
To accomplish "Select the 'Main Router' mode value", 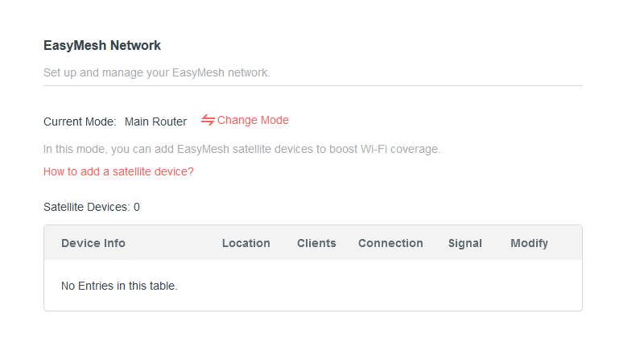I will point(155,122).
